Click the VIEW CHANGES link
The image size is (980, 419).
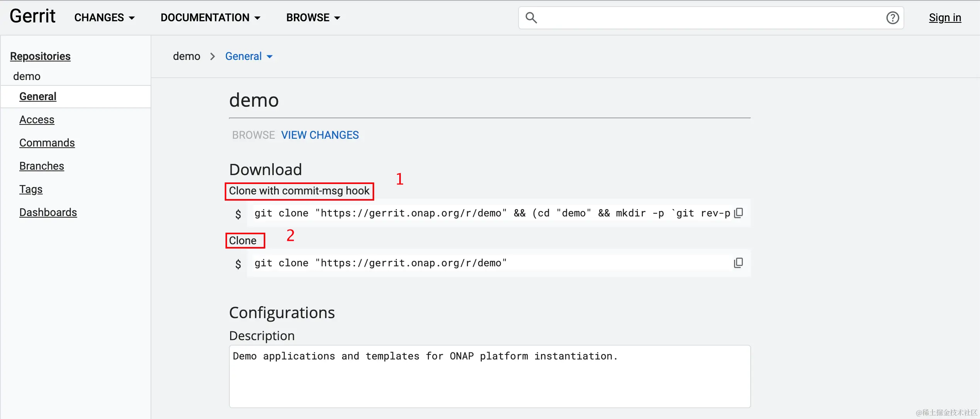point(320,135)
